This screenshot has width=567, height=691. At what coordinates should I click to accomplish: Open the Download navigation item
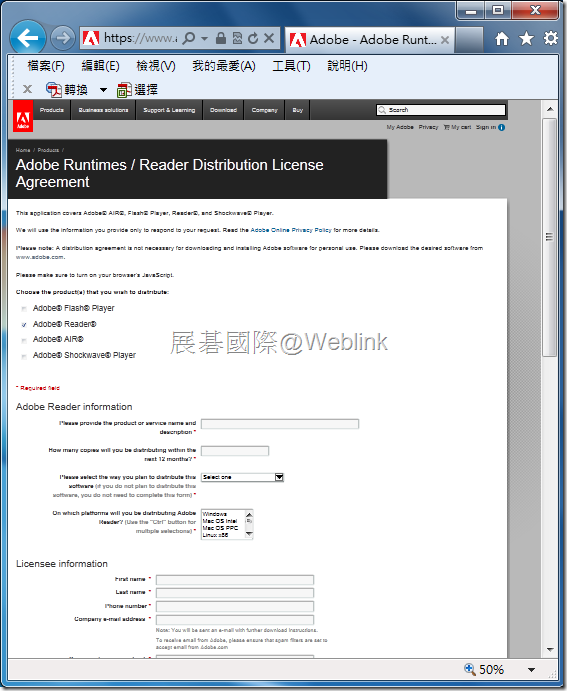223,110
